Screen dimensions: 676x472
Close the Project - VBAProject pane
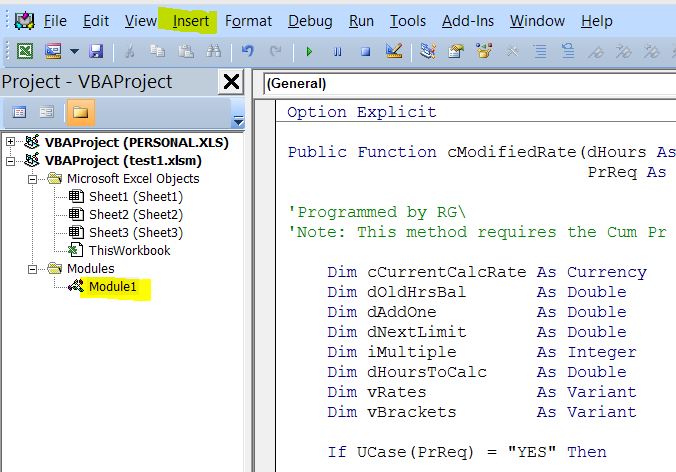click(231, 81)
